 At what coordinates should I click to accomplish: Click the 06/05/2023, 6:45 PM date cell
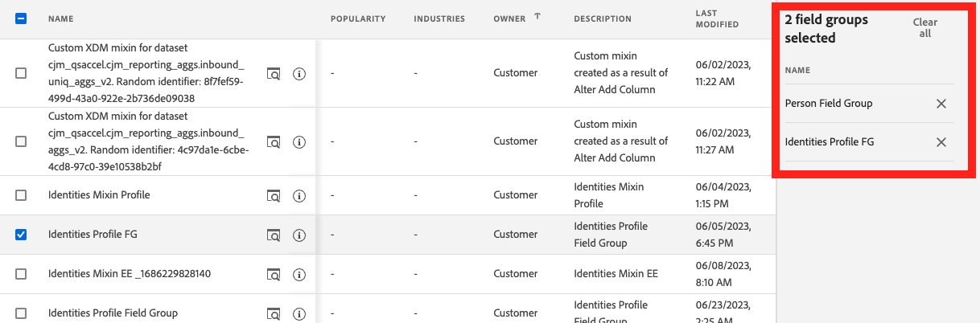723,235
